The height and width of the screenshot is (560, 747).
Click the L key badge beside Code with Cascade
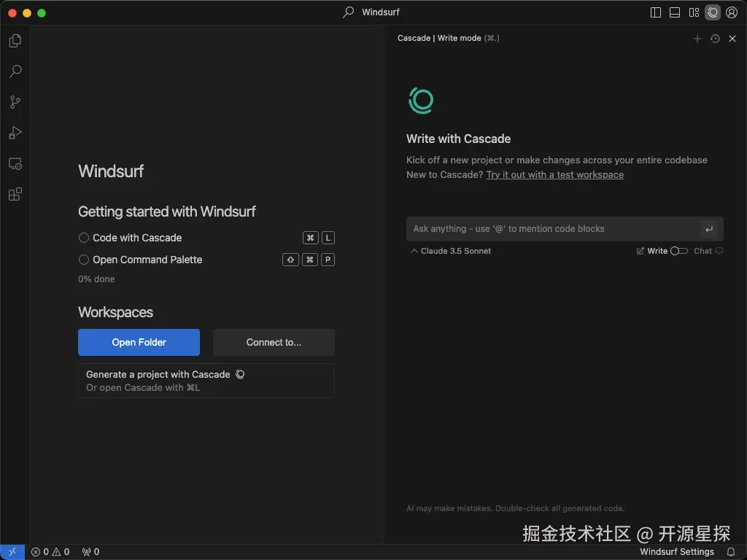[328, 238]
